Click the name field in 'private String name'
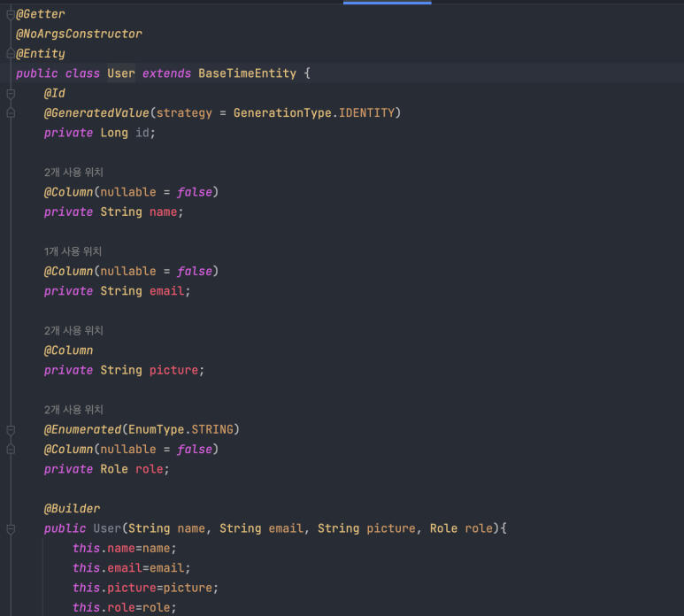 click(x=163, y=212)
